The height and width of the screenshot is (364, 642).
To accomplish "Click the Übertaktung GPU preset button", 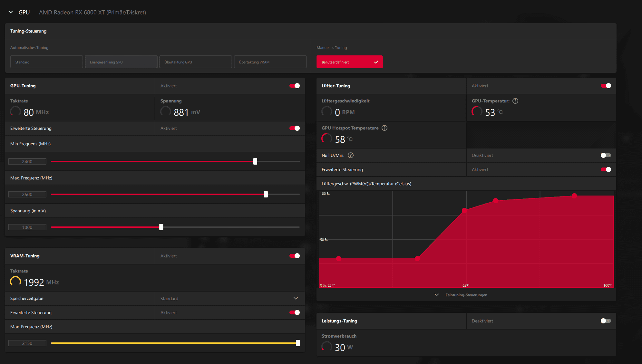I will [x=196, y=62].
